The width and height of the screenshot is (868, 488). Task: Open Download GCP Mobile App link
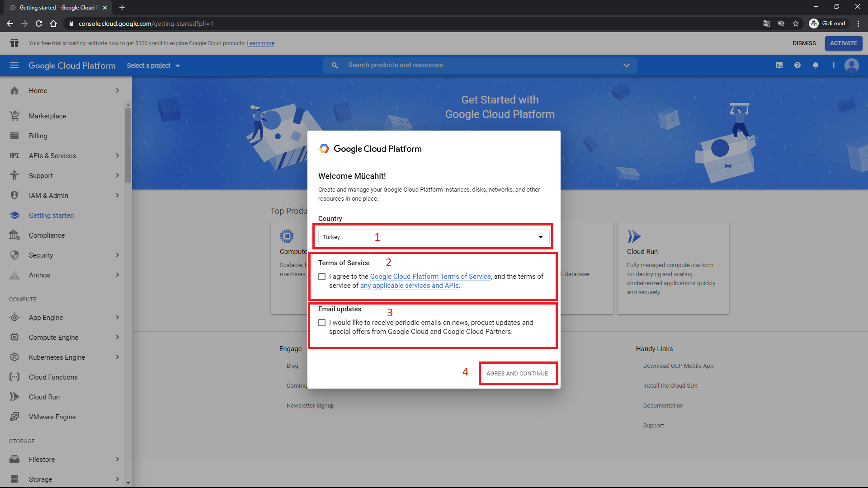pos(678,366)
